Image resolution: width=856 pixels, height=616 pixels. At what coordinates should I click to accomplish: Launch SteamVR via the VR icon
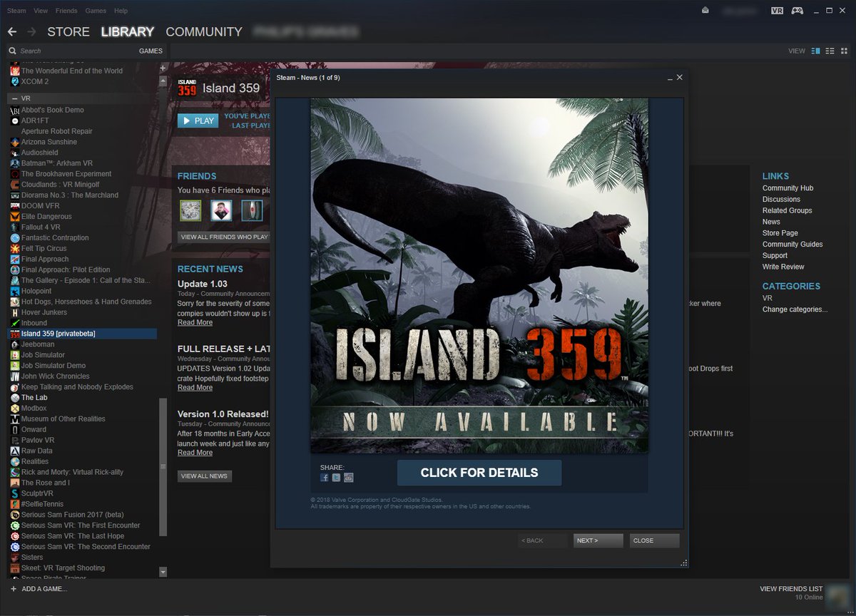click(778, 11)
